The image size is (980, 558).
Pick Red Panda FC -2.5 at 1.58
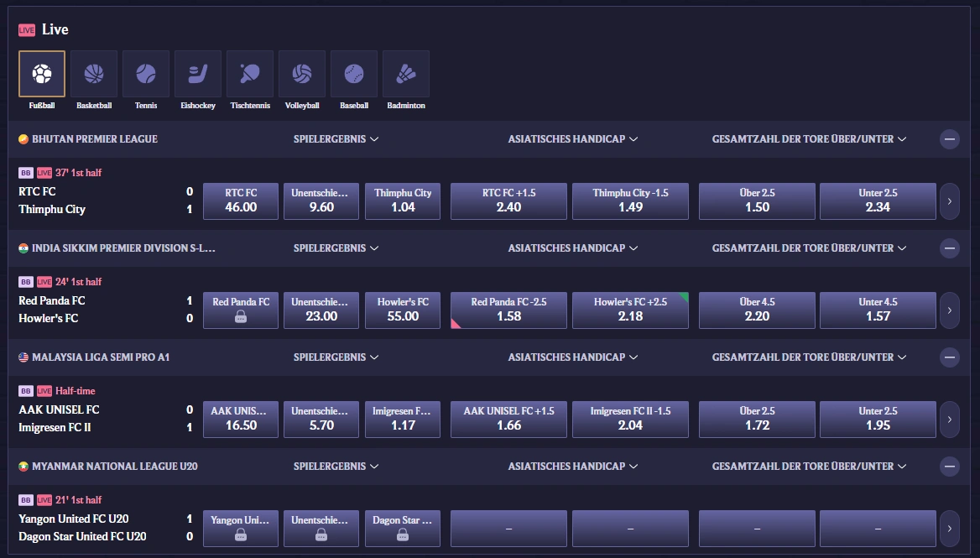(x=508, y=310)
